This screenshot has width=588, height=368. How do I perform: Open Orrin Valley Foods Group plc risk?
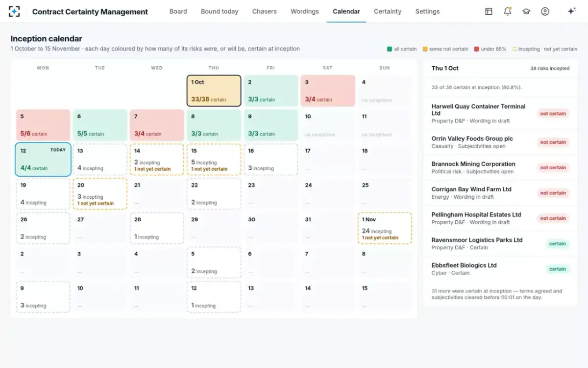(x=500, y=142)
